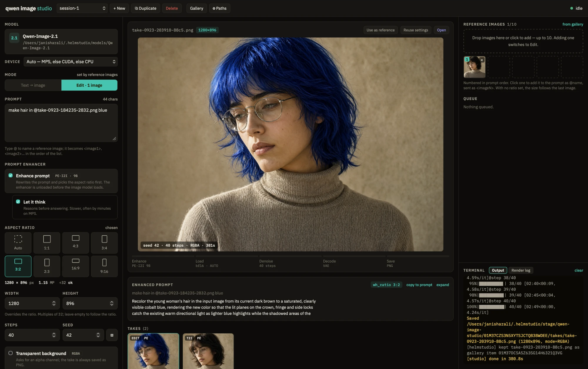Image resolution: width=588 pixels, height=369 pixels.
Task: Click the Denoise 40 steps progress stage
Action: point(290,262)
